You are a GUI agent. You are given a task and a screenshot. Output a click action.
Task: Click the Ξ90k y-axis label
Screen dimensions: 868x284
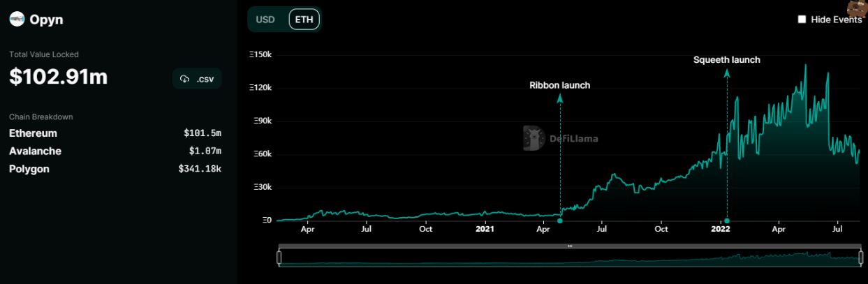click(263, 121)
